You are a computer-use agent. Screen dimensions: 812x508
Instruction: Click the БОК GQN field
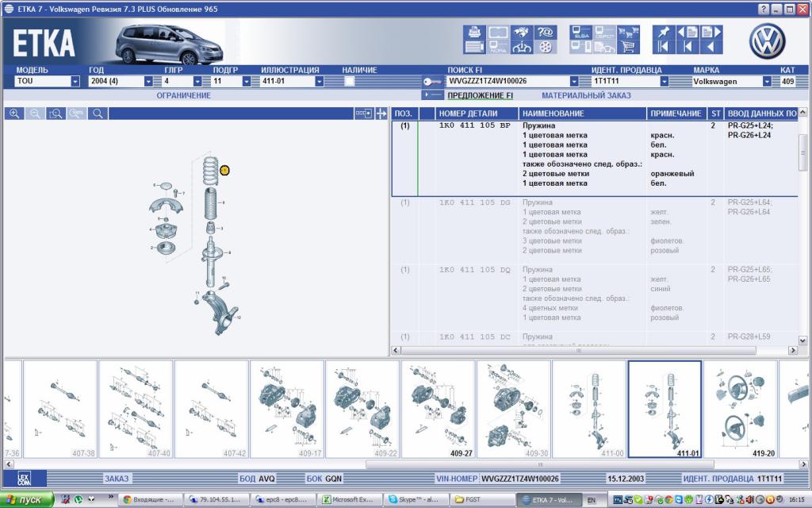click(x=324, y=479)
